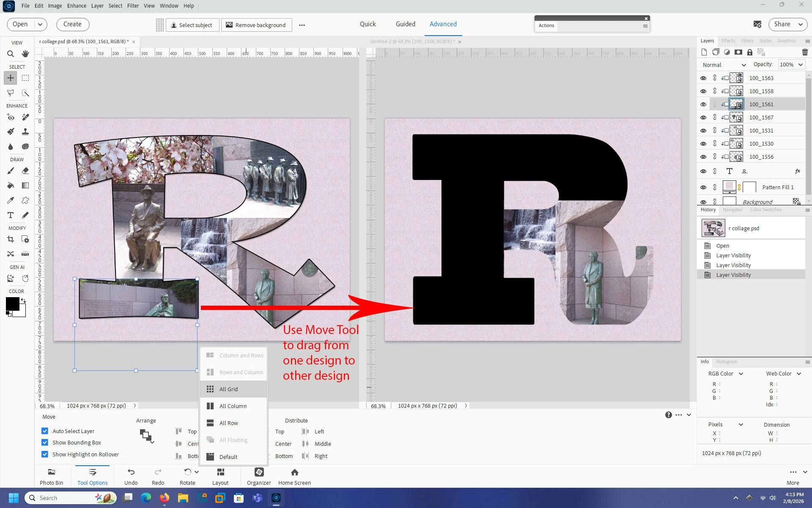Image resolution: width=812 pixels, height=508 pixels.
Task: Select the Open history state
Action: 722,246
